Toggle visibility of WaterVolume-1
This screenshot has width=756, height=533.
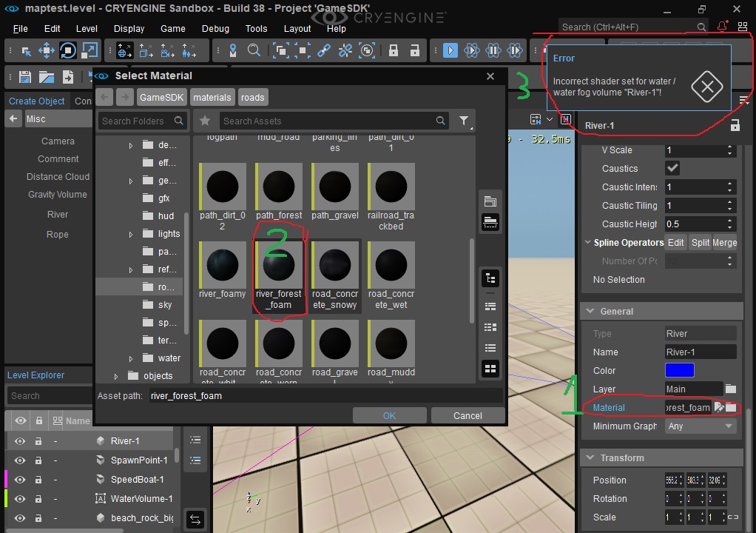pos(20,499)
